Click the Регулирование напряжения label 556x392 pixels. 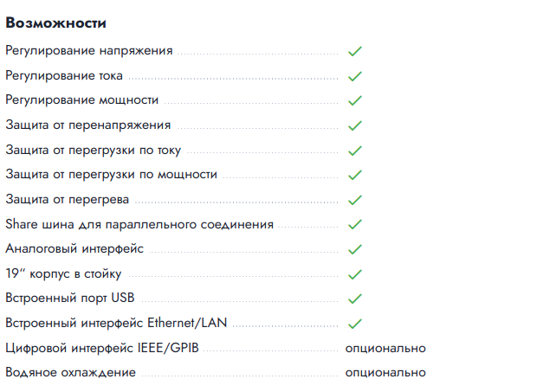tap(89, 51)
